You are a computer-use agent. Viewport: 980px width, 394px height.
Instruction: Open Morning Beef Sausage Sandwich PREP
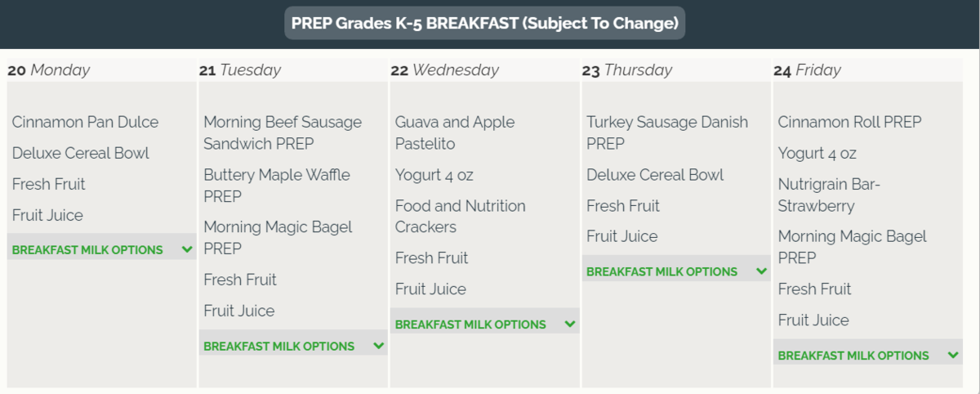(282, 132)
